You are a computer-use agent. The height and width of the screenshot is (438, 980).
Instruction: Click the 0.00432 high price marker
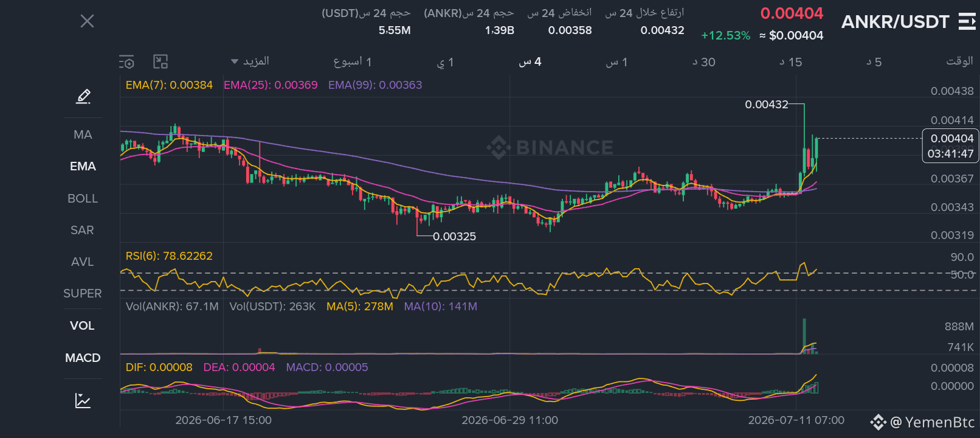pyautogui.click(x=767, y=105)
